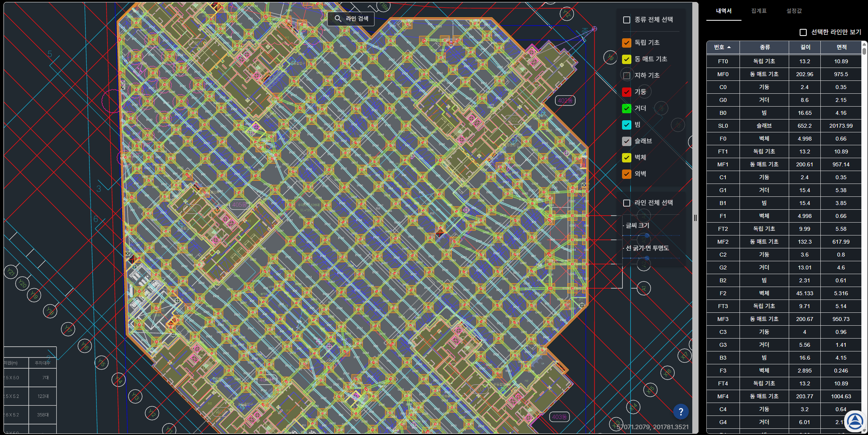868x435 pixels.
Task: Select the MF0 동 매트 기초 row
Action: point(784,74)
